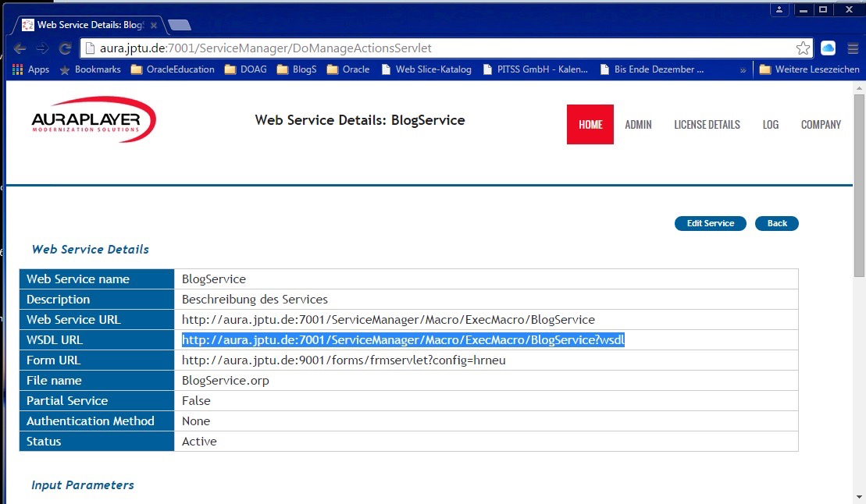This screenshot has width=866, height=504.
Task: Expand the bookmarks overflow chevron
Action: point(743,69)
